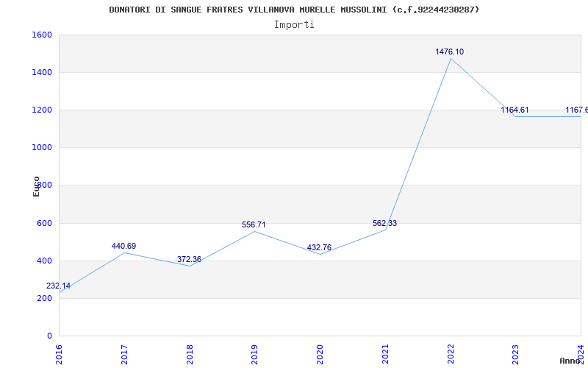Click the 440.69 value label
The width and height of the screenshot is (588, 368).
tap(123, 247)
